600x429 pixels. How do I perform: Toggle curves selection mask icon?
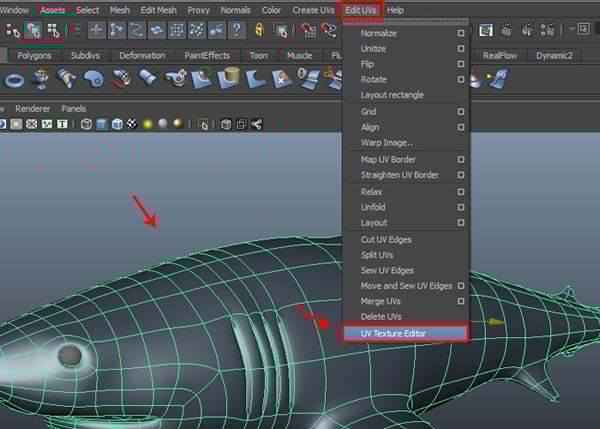[137, 30]
